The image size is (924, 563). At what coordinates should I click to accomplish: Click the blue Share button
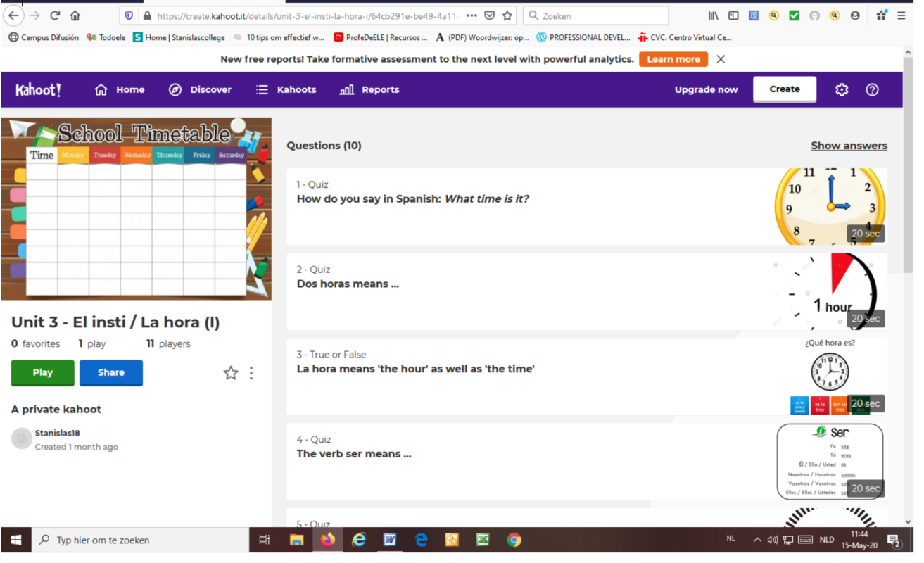111,373
